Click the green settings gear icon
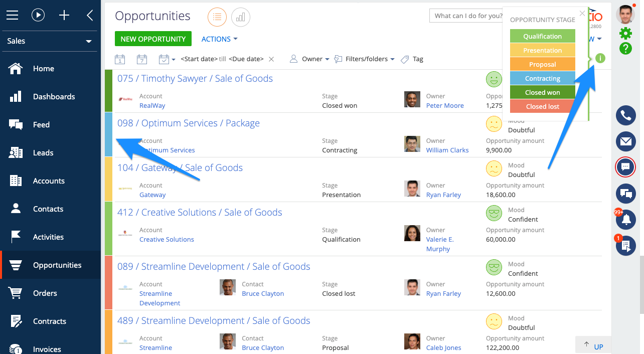Viewport: 644px width, 354px height. pos(625,33)
